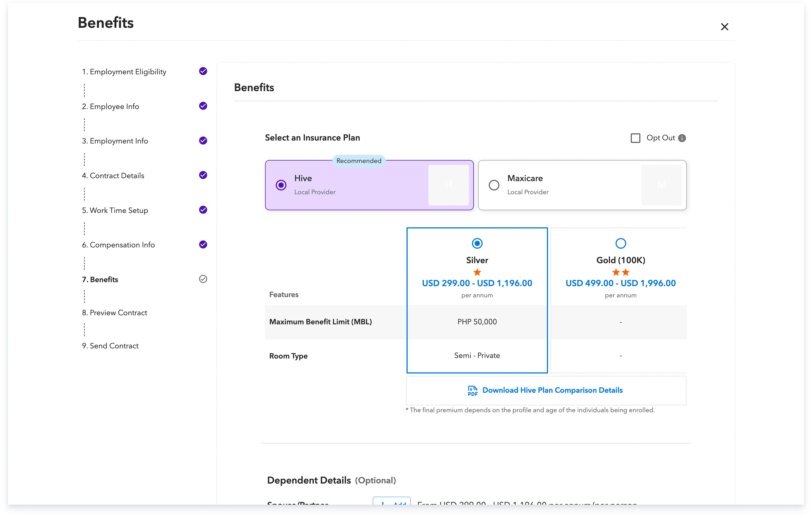Click the Maxicare provider logo thumbnail
This screenshot has height=518, width=812.
click(x=661, y=185)
